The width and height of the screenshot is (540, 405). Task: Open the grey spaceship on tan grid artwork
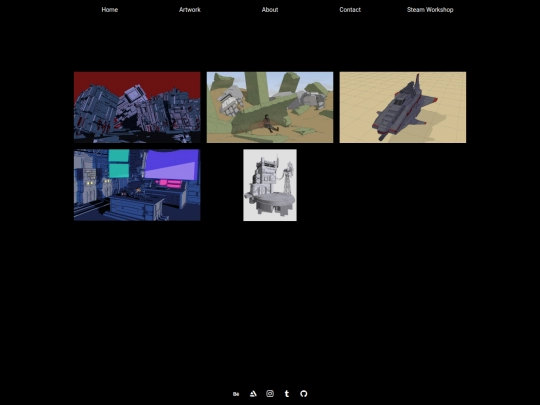tap(403, 107)
